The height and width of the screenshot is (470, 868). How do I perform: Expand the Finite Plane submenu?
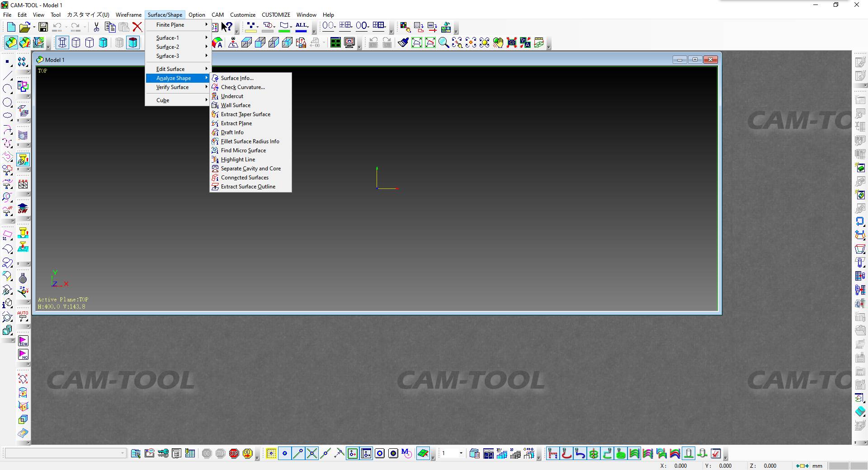coord(178,25)
